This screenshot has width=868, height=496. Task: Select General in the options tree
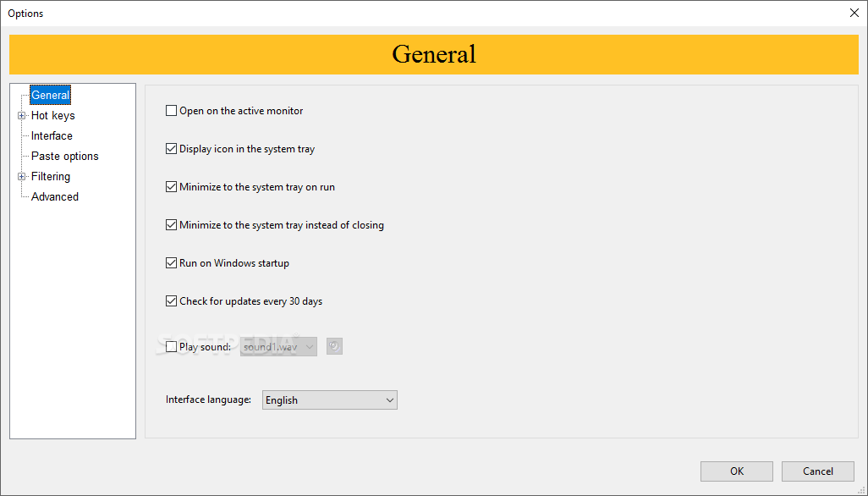click(51, 95)
